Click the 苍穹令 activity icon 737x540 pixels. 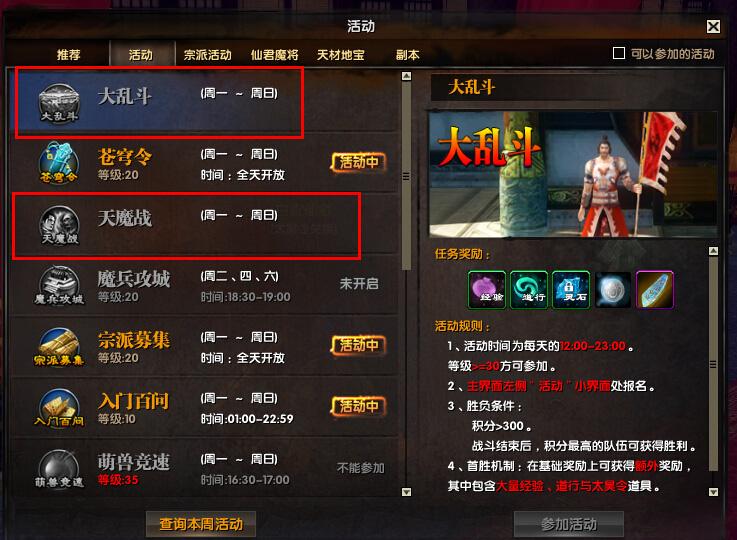(59, 163)
